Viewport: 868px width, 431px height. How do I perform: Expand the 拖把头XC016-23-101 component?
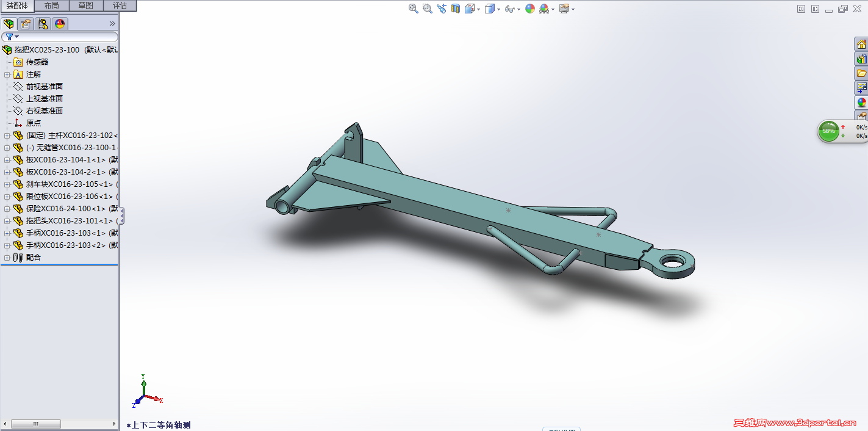7,221
